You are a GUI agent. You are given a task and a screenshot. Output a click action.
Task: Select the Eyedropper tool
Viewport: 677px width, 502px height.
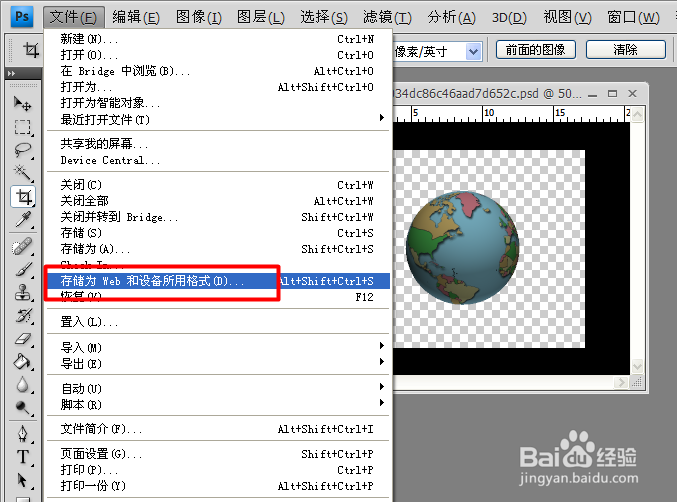[x=22, y=220]
